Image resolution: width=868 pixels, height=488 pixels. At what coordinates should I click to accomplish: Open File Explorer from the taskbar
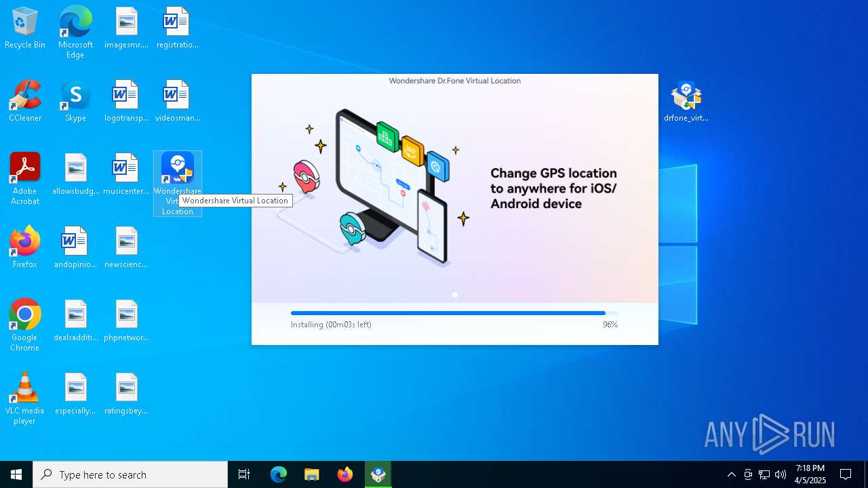(x=312, y=474)
